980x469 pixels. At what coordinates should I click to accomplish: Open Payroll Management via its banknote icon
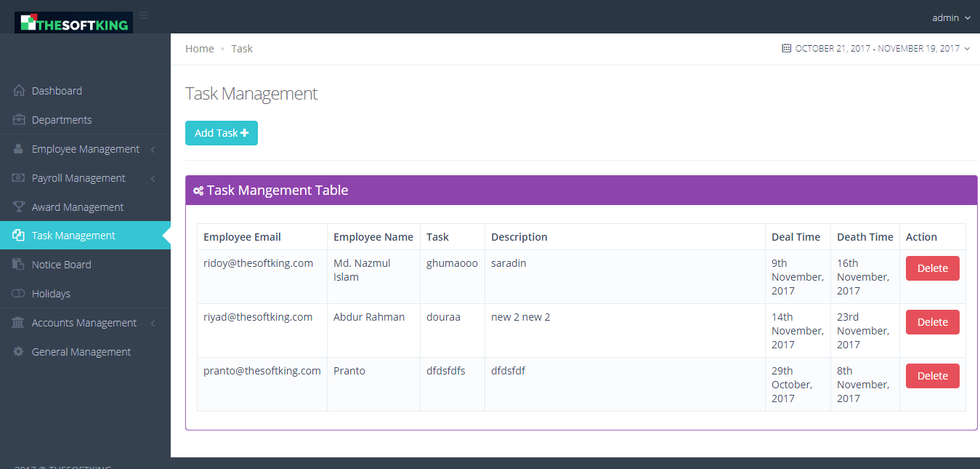click(17, 177)
